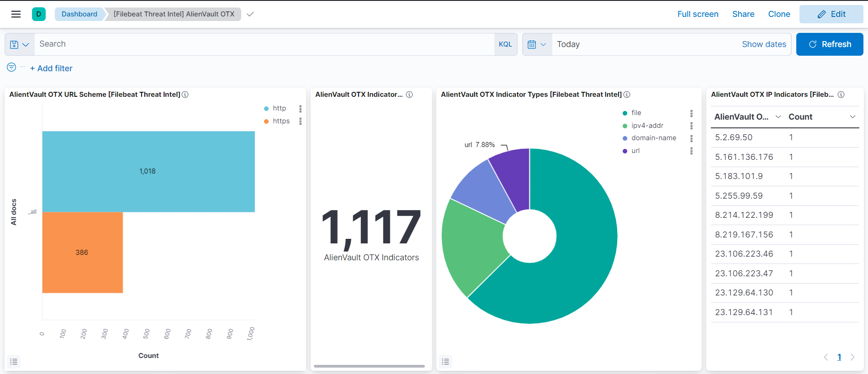Viewport: 868px width, 374px height.
Task: Click Show dates link
Action: (764, 44)
